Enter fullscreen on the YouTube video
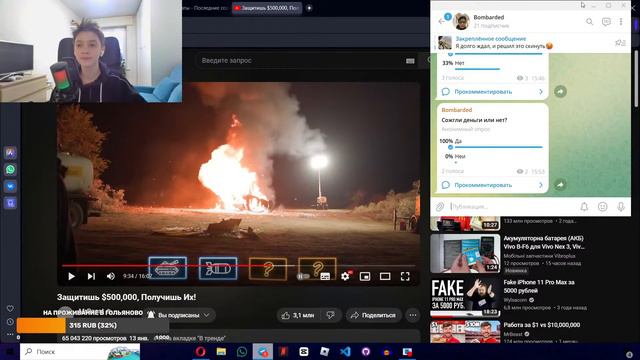The width and height of the screenshot is (640, 360). pos(405,276)
